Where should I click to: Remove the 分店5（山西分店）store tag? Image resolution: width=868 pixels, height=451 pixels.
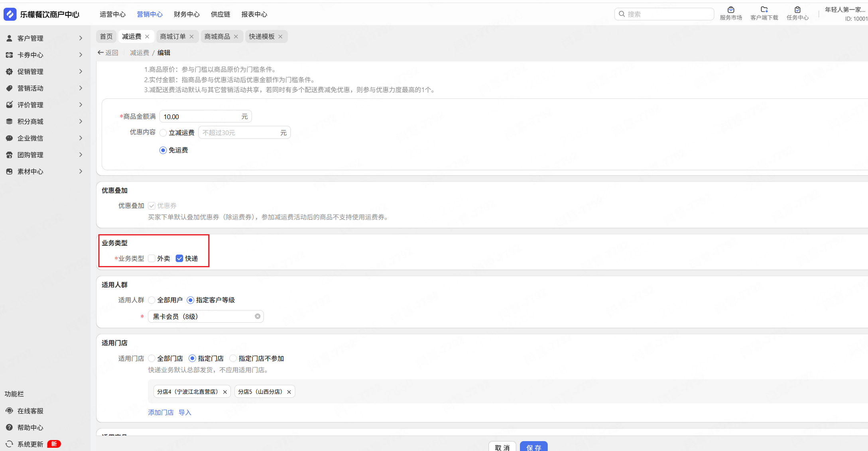click(289, 392)
